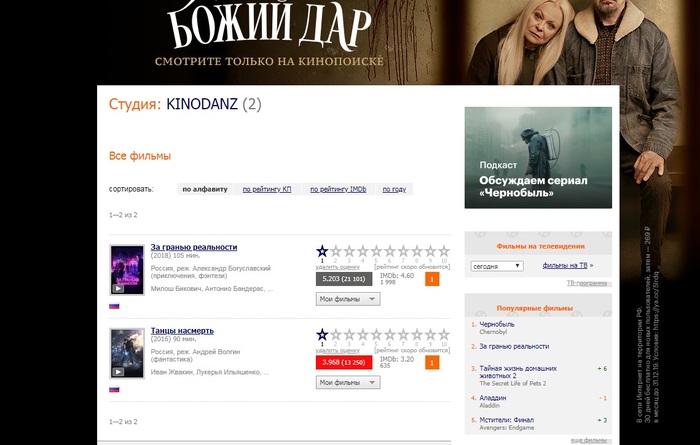
Task: Sort films по году
Action: [x=394, y=189]
